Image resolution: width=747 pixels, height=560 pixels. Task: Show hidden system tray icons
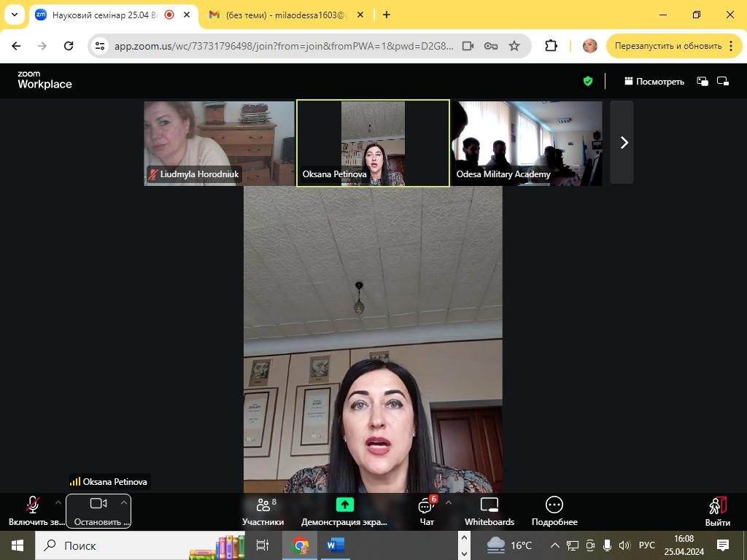pyautogui.click(x=554, y=545)
